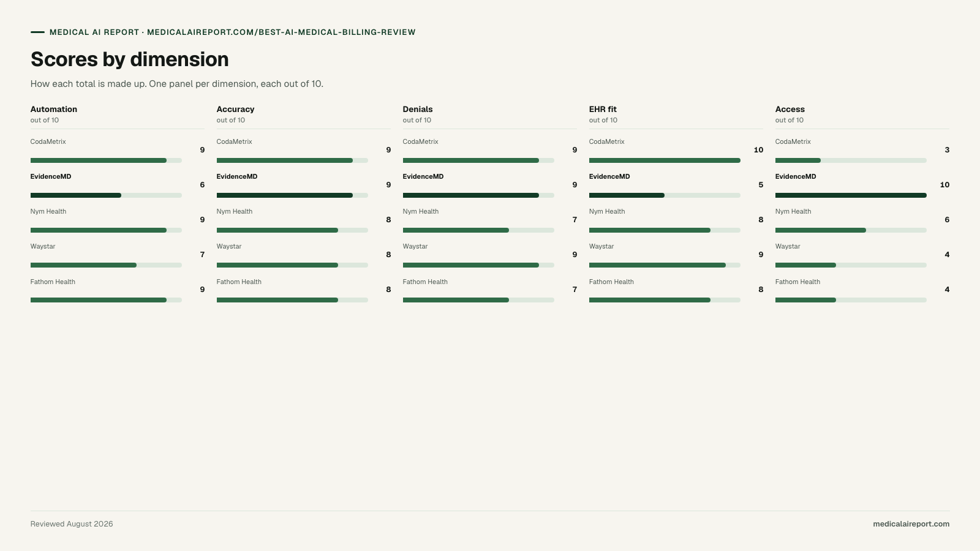Click Nym Health bar in Denials panel
Viewport: 980px width, 551px height.
(478, 230)
